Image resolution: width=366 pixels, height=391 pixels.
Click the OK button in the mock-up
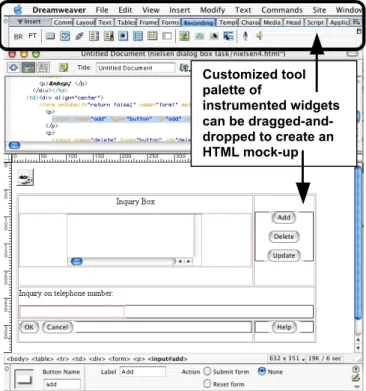[29, 327]
